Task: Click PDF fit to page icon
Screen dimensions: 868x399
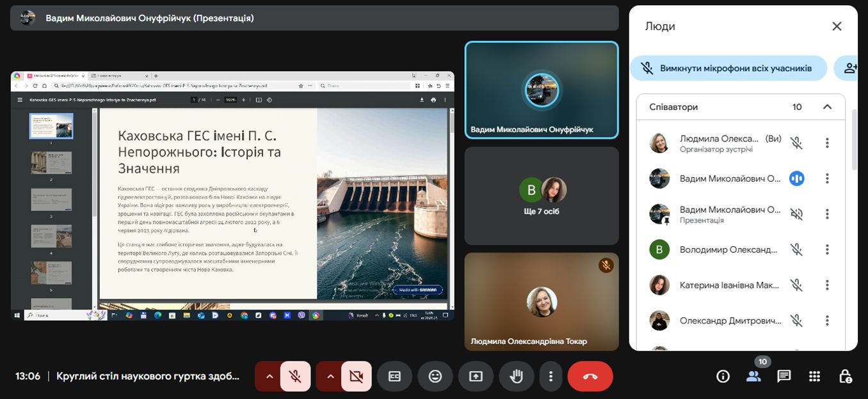Action: click(x=259, y=100)
